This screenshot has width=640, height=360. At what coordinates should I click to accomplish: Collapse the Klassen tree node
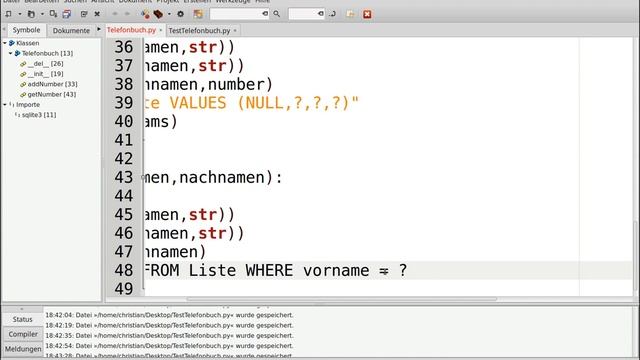(5, 43)
